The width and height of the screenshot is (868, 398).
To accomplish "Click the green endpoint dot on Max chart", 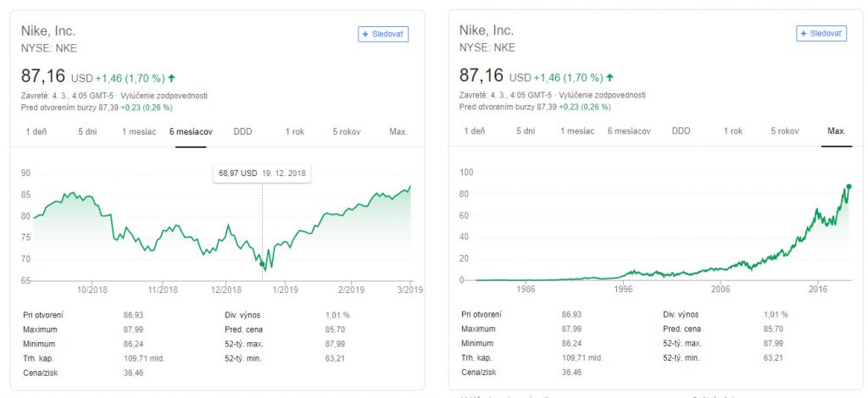I will (x=849, y=187).
